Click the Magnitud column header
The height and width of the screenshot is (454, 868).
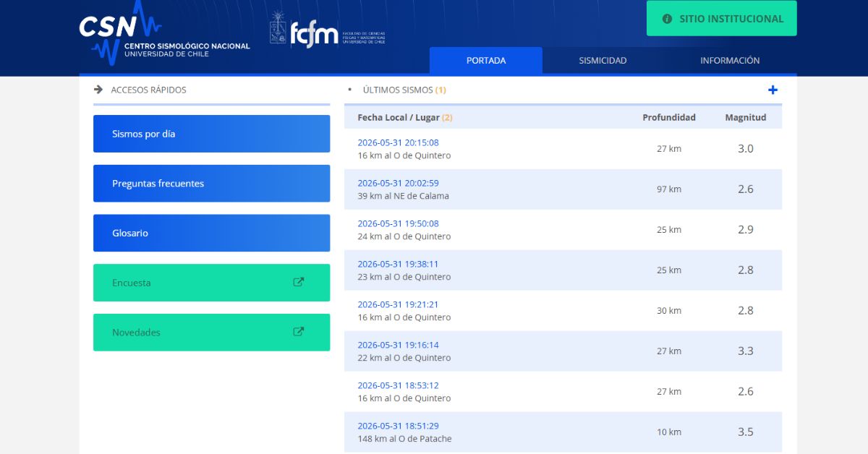click(x=746, y=117)
